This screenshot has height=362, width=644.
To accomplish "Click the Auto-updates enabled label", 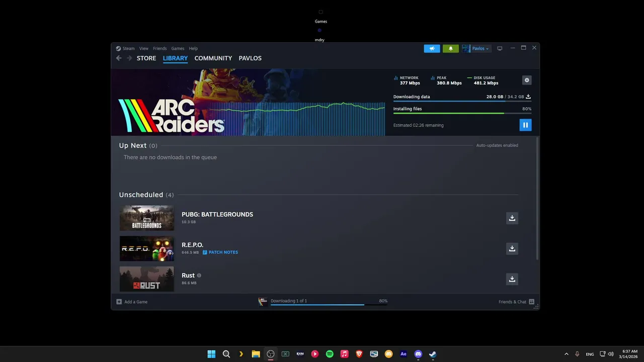I will (x=497, y=145).
